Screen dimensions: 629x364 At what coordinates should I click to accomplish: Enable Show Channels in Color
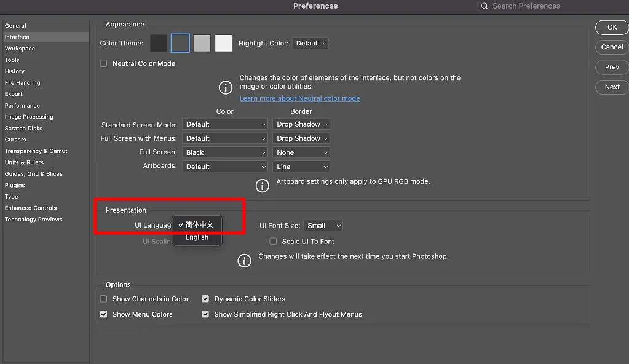tap(103, 299)
